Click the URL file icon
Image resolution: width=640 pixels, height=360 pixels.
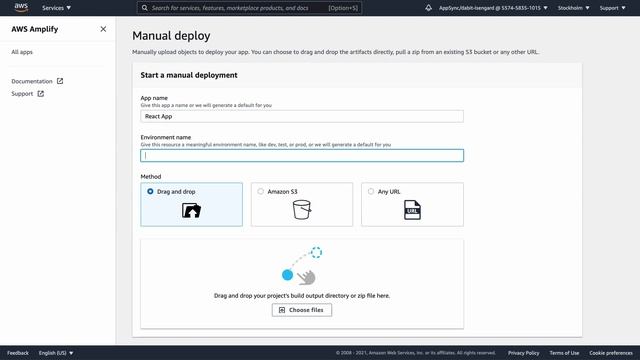tap(412, 210)
